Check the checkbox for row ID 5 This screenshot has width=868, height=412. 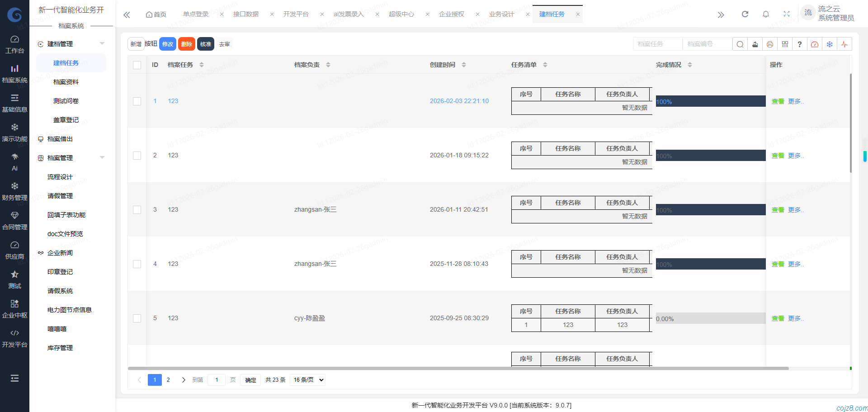coord(137,318)
